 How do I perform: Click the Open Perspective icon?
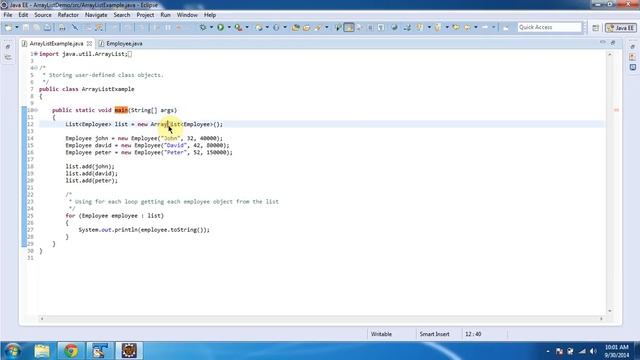coord(596,27)
